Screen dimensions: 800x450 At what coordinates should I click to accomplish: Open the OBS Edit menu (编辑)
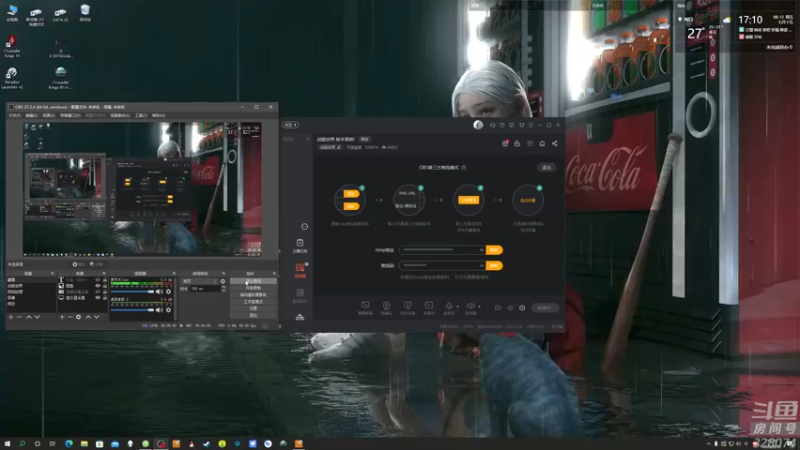pyautogui.click(x=32, y=116)
